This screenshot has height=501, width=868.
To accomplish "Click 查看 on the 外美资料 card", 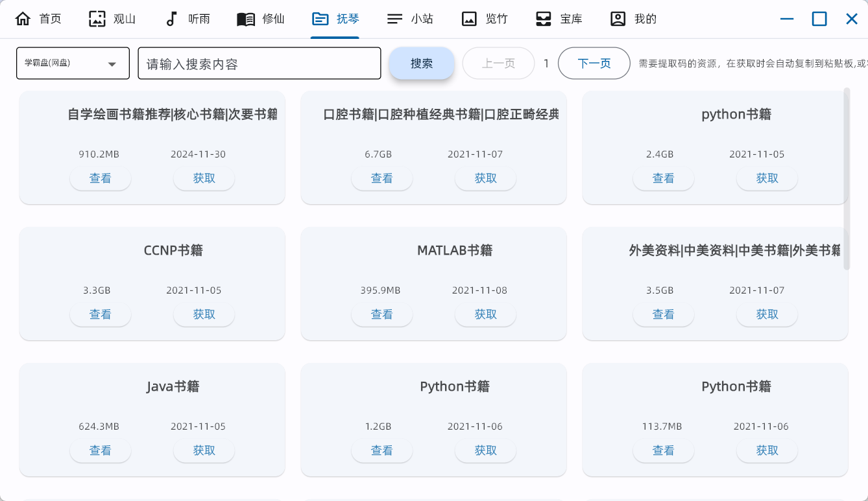I will 664,314.
